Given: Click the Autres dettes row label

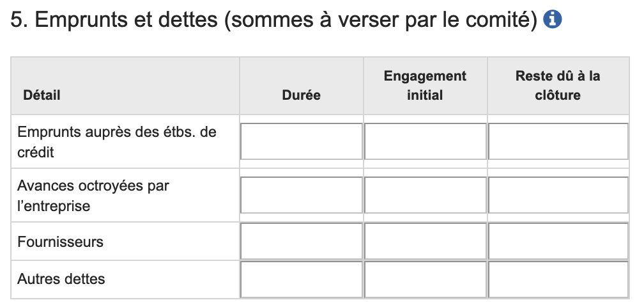Looking at the screenshot, I should pyautogui.click(x=61, y=279).
